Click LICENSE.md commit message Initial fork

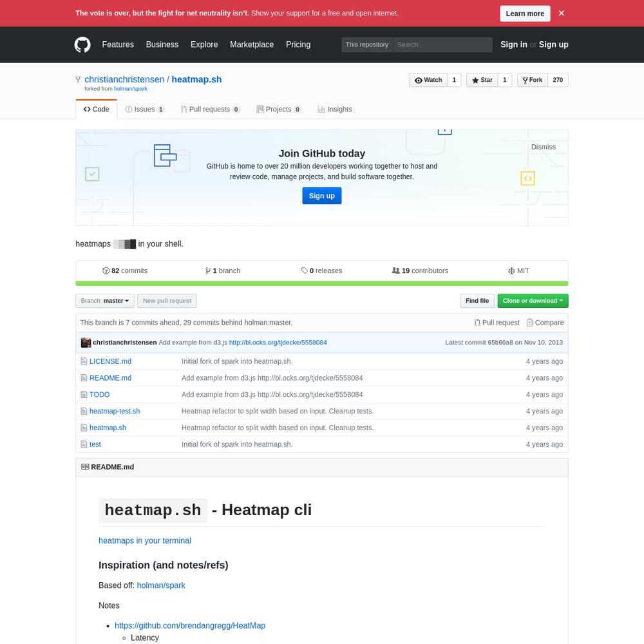237,361
